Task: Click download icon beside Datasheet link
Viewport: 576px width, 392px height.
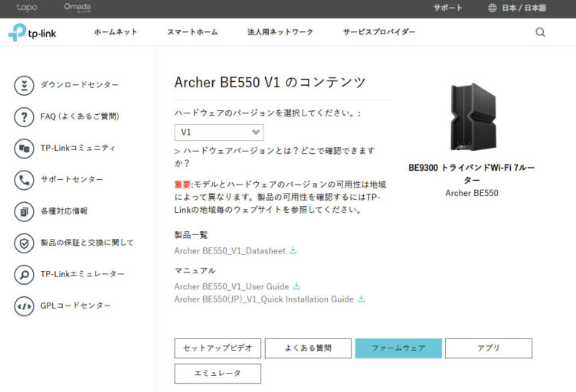Action: pos(293,250)
